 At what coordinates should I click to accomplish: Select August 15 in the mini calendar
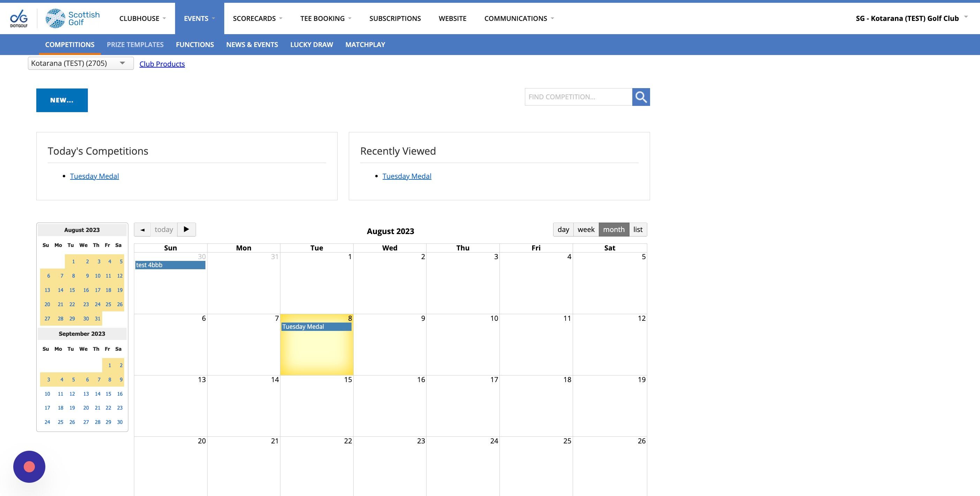(72, 290)
